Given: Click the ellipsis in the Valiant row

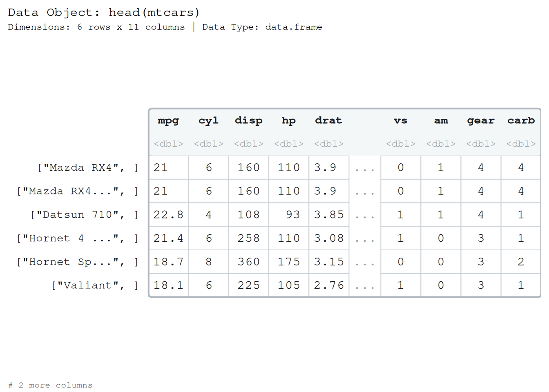Looking at the screenshot, I should pyautogui.click(x=365, y=287).
